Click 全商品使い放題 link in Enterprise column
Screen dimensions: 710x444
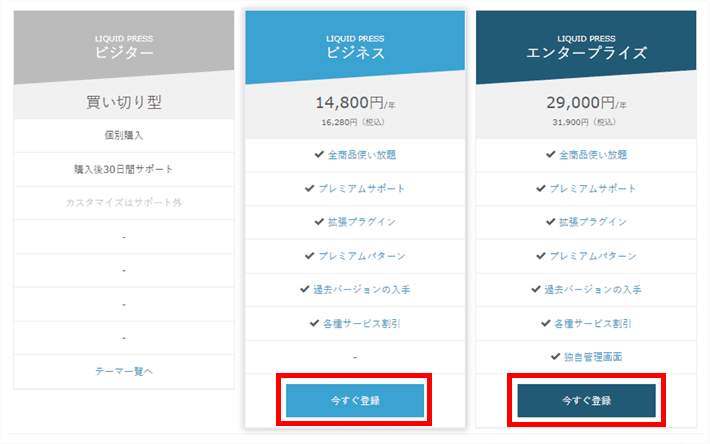pyautogui.click(x=593, y=155)
